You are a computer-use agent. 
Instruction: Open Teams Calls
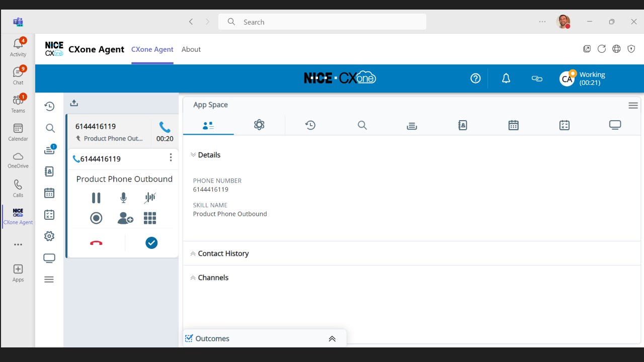[x=18, y=188]
